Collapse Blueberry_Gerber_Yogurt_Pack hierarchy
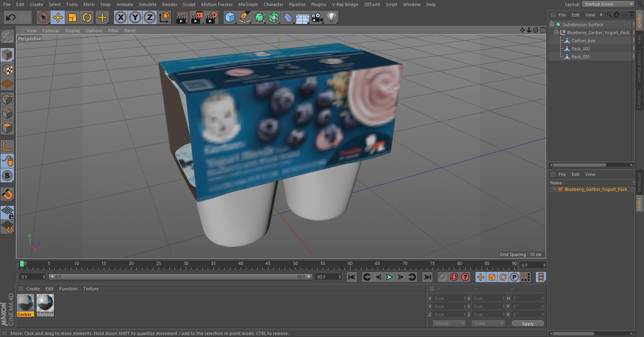Image resolution: width=644 pixels, height=337 pixels. pyautogui.click(x=556, y=32)
